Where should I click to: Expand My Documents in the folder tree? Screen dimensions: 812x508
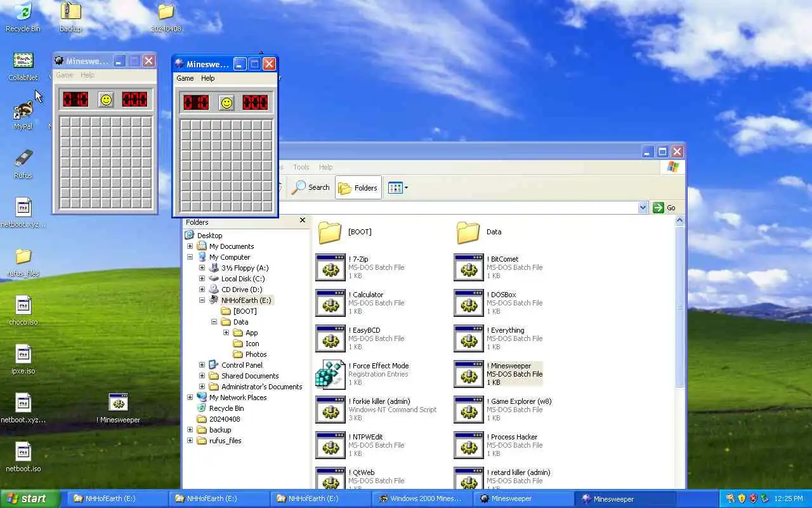(x=190, y=246)
